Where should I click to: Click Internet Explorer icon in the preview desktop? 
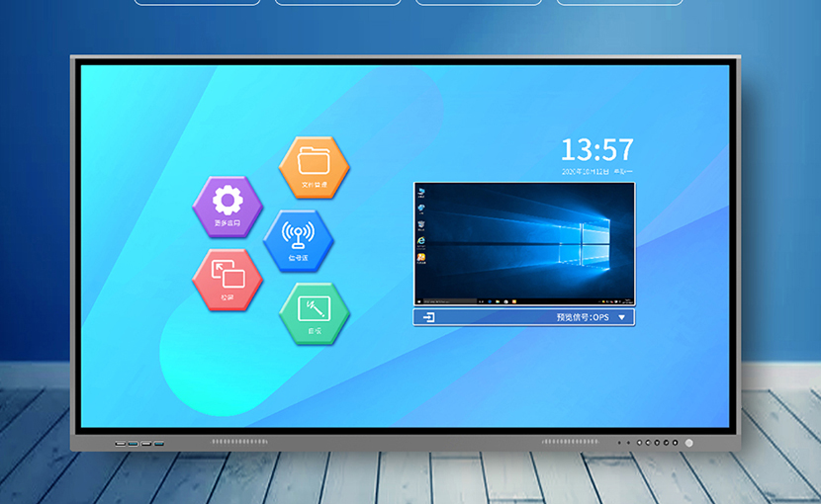[421, 241]
